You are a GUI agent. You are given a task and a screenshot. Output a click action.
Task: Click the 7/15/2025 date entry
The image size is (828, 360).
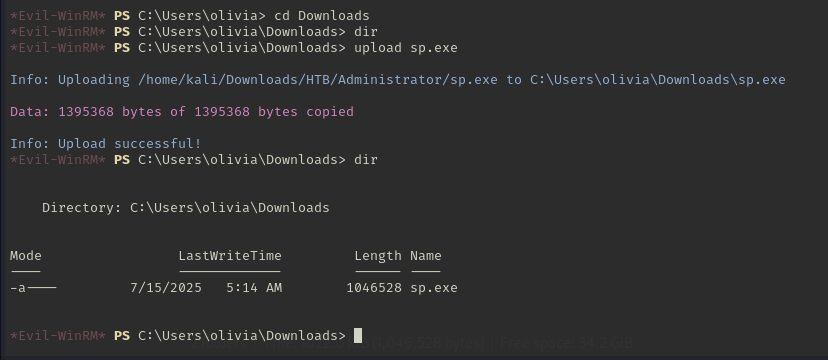166,288
